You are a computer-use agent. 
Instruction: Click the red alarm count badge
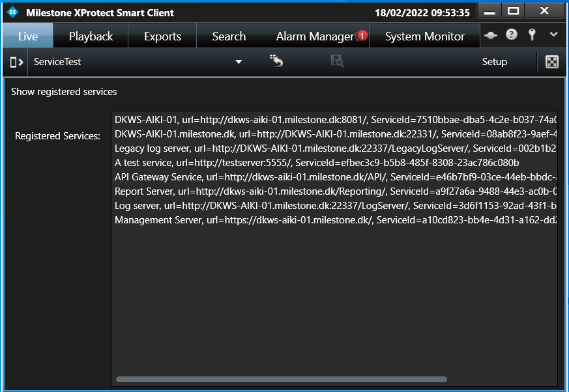(362, 36)
